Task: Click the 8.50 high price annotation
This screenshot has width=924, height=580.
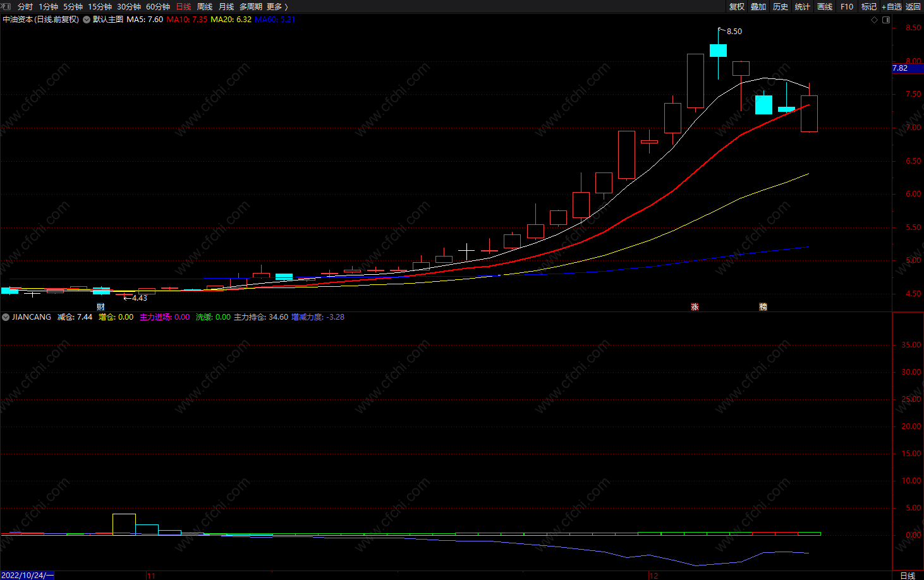Action: coord(734,32)
